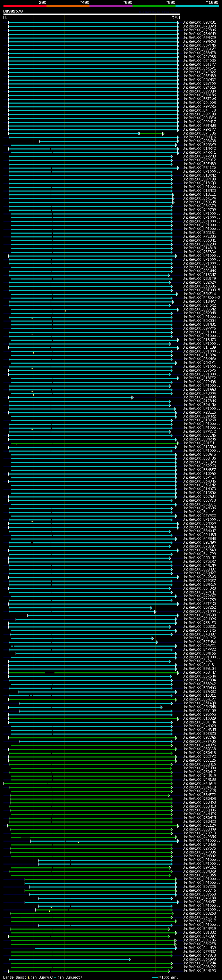
Task: Open hit UniRef100_C1BEL1
Action: coord(199,194)
